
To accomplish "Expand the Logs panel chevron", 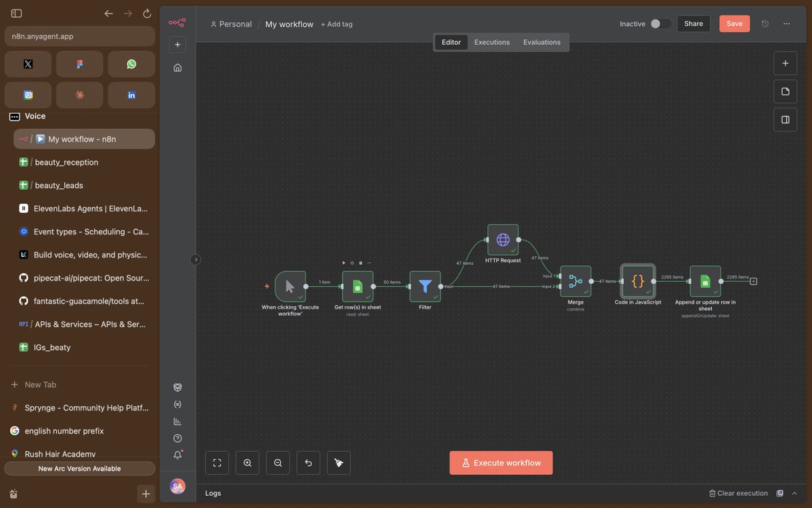I will pyautogui.click(x=794, y=493).
